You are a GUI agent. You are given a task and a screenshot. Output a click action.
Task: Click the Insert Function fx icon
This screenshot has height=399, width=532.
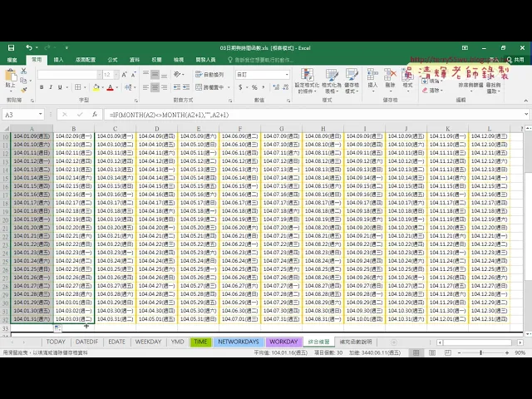(95, 115)
